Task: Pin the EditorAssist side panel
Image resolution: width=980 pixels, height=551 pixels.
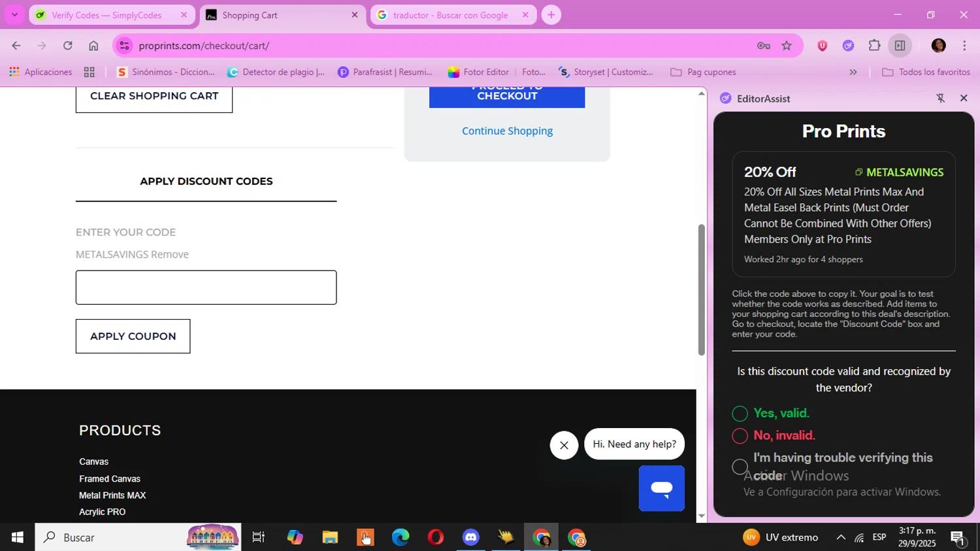Action: tap(940, 98)
